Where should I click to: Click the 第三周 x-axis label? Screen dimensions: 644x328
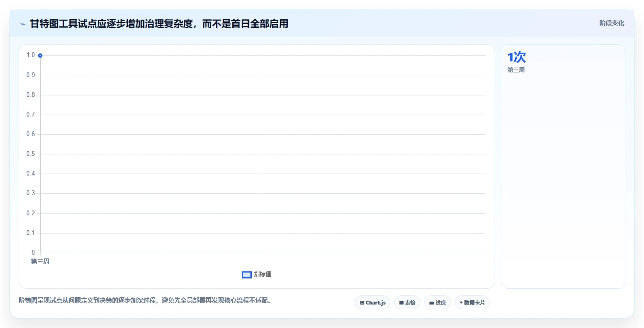[x=40, y=262]
